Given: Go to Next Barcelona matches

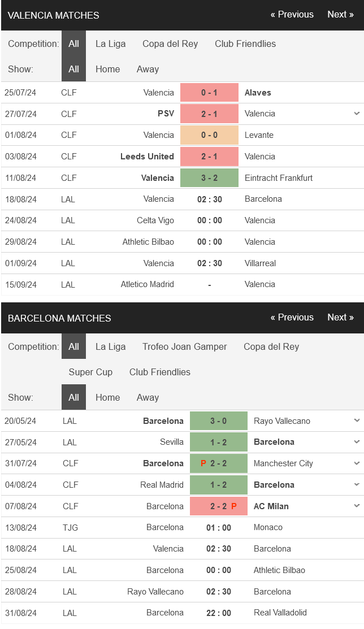Looking at the screenshot, I should 340,317.
